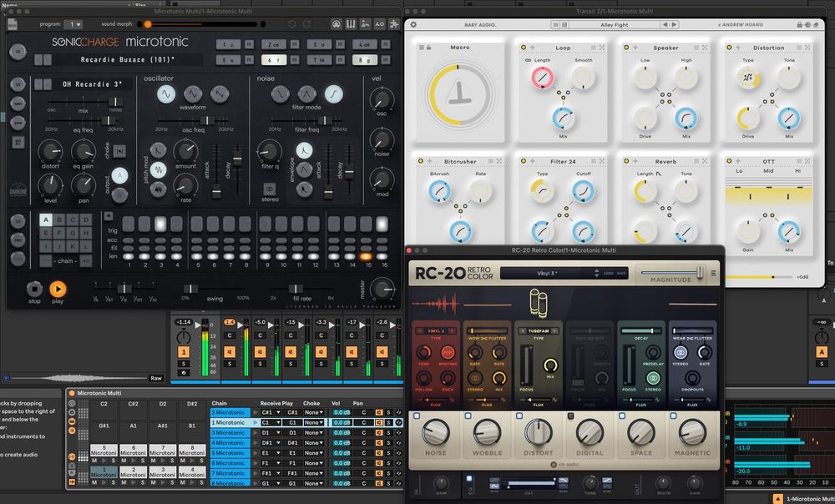Open the Loop module menu in Transit

click(x=593, y=48)
